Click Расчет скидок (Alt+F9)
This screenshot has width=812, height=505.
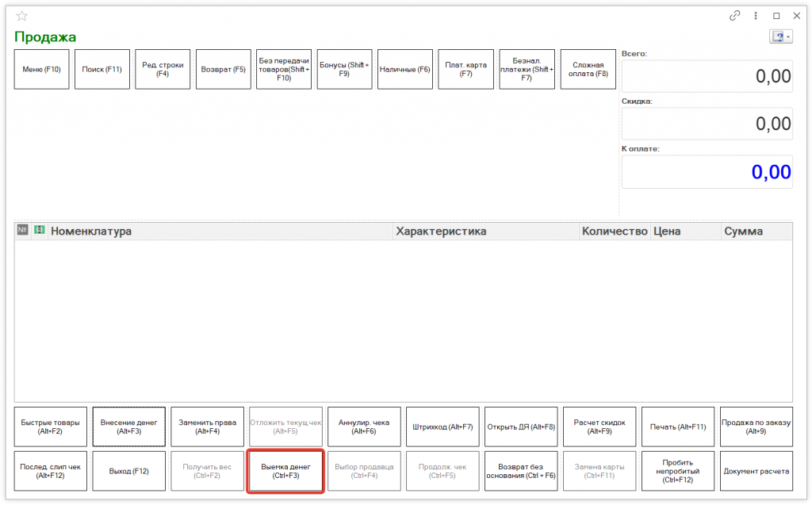click(x=599, y=427)
